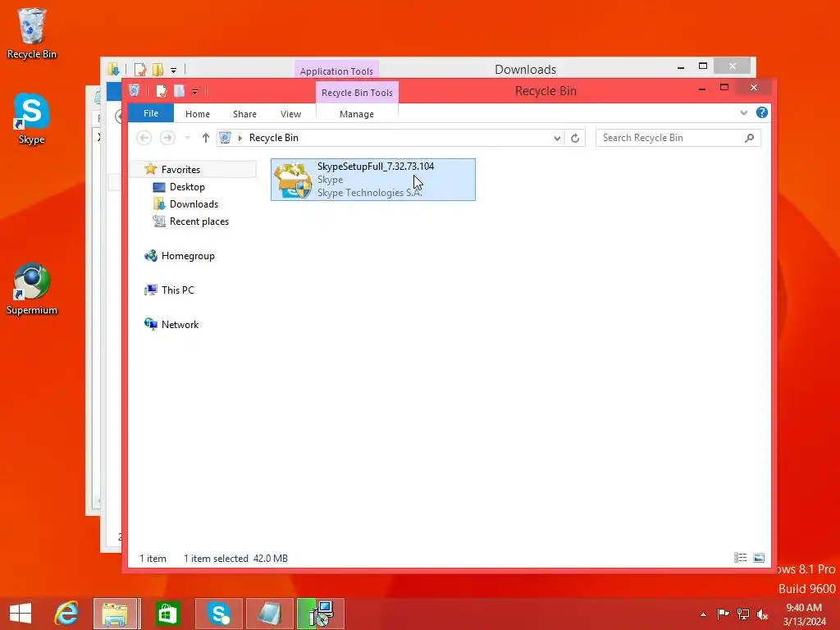Screen dimensions: 840x630
Task: Open the Action Center flag icon
Action: (x=723, y=614)
